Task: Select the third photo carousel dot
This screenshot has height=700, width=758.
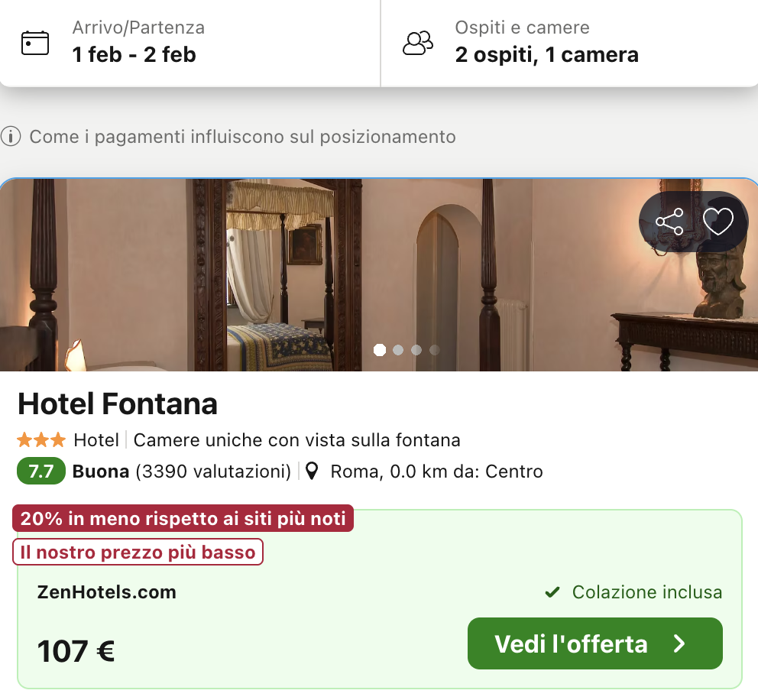Action: click(416, 350)
